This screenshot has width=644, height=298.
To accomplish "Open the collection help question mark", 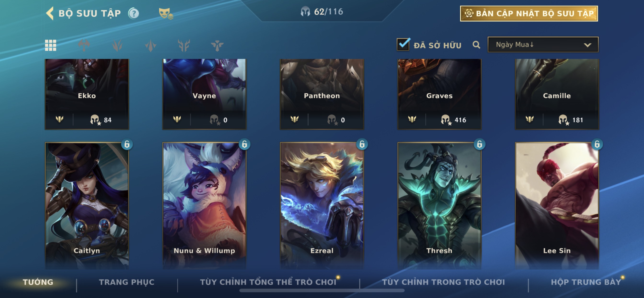I will [x=134, y=13].
